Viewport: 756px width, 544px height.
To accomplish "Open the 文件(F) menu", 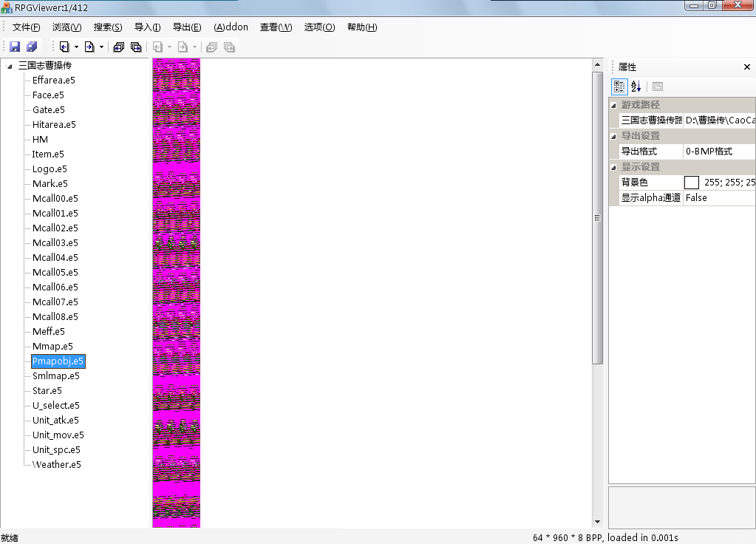I will pos(26,27).
